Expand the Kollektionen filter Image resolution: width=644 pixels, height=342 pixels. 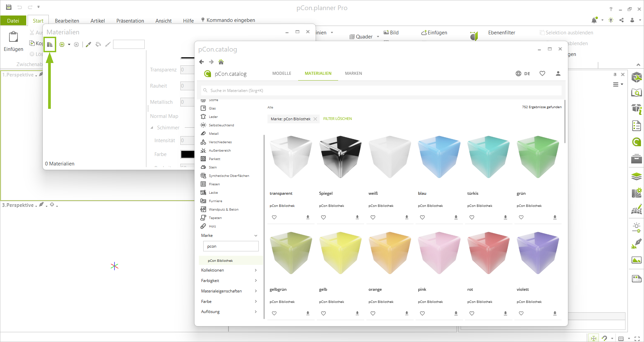point(256,270)
